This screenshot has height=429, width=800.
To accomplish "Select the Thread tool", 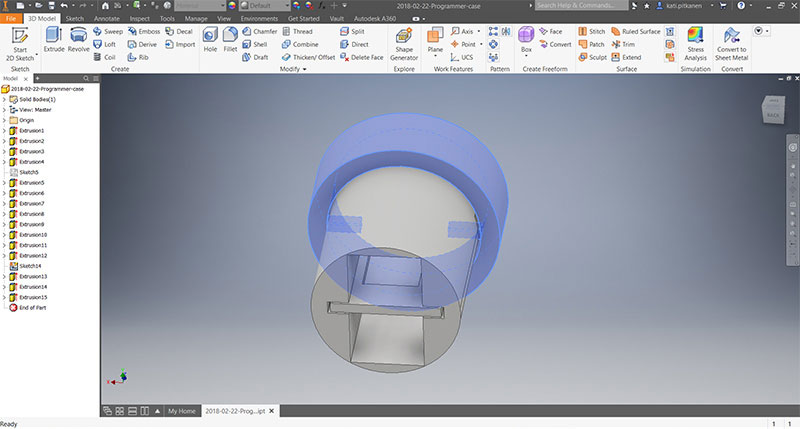I will tap(297, 31).
